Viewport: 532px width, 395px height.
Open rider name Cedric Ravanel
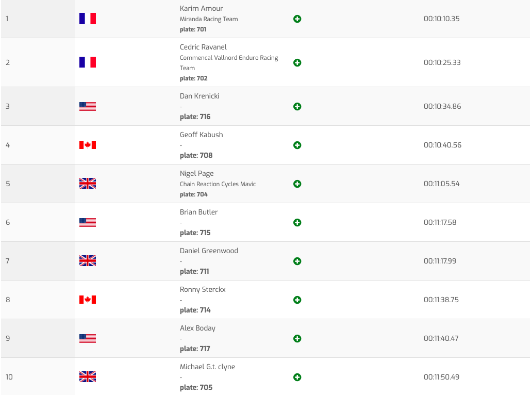pos(203,47)
